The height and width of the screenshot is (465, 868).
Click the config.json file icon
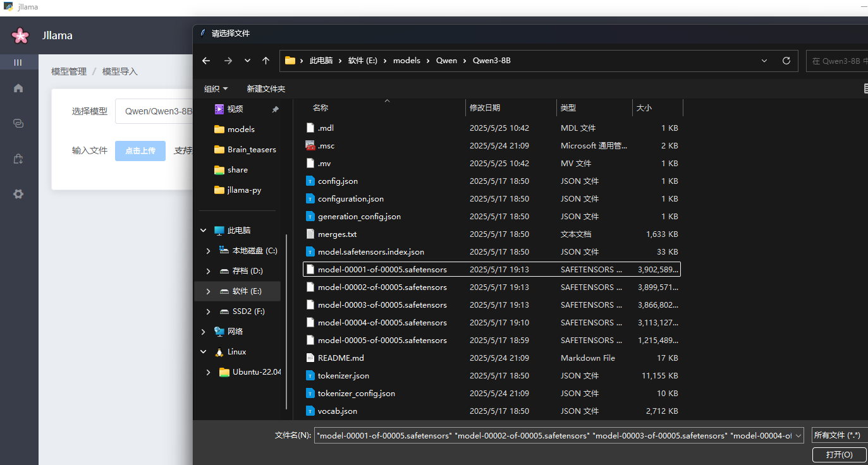[x=310, y=181]
